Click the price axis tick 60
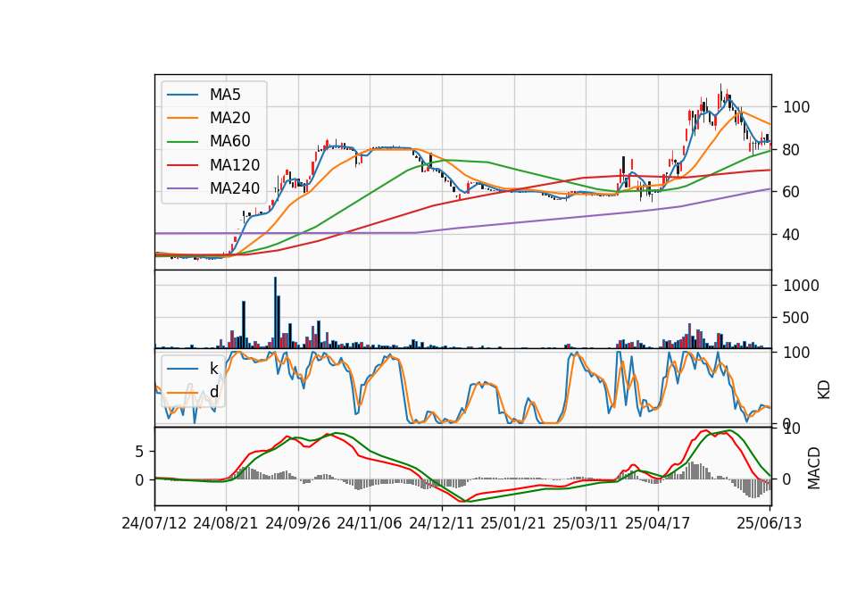Screen dimensions: 857x616 tap(792, 192)
